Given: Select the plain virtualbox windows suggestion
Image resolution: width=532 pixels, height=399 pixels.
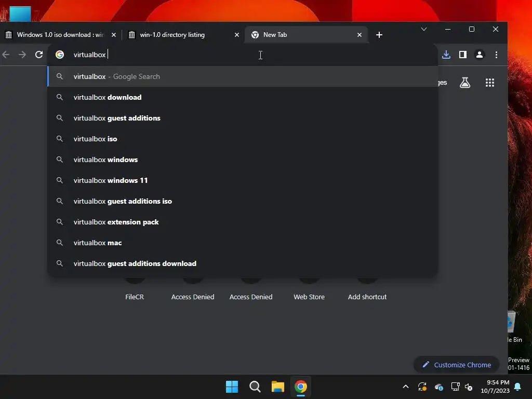Looking at the screenshot, I should pyautogui.click(x=243, y=159).
